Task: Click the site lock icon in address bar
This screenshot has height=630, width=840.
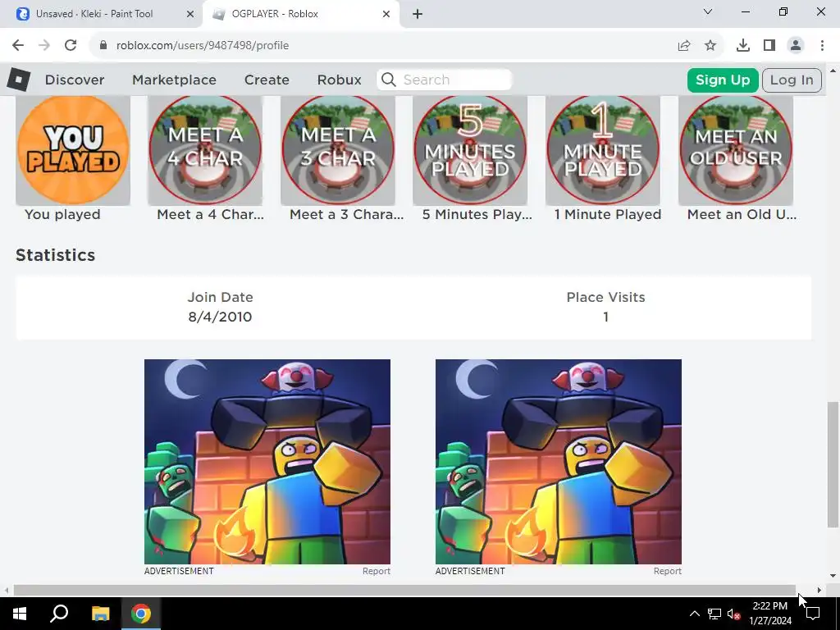Action: [x=103, y=46]
